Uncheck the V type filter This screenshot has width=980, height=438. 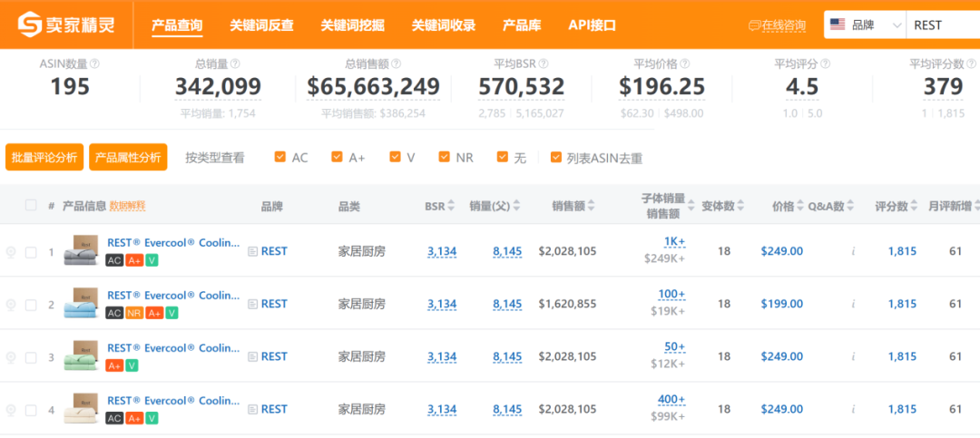click(x=395, y=157)
